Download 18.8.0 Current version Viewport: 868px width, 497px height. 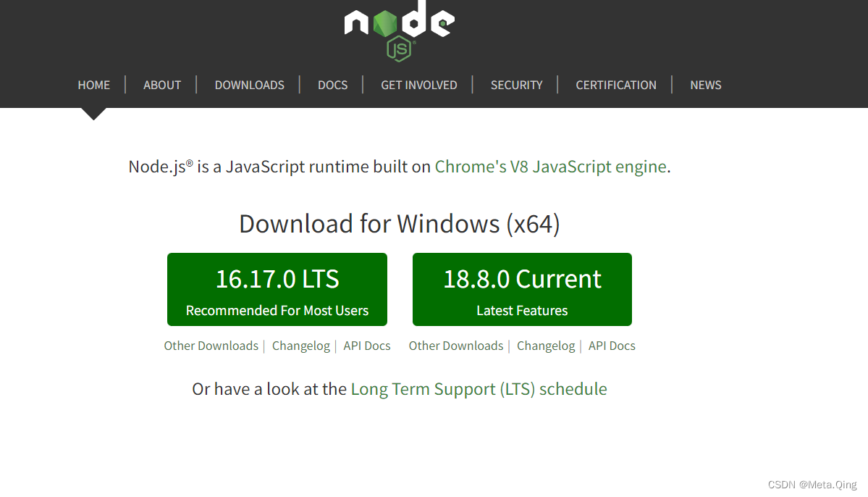click(x=522, y=289)
